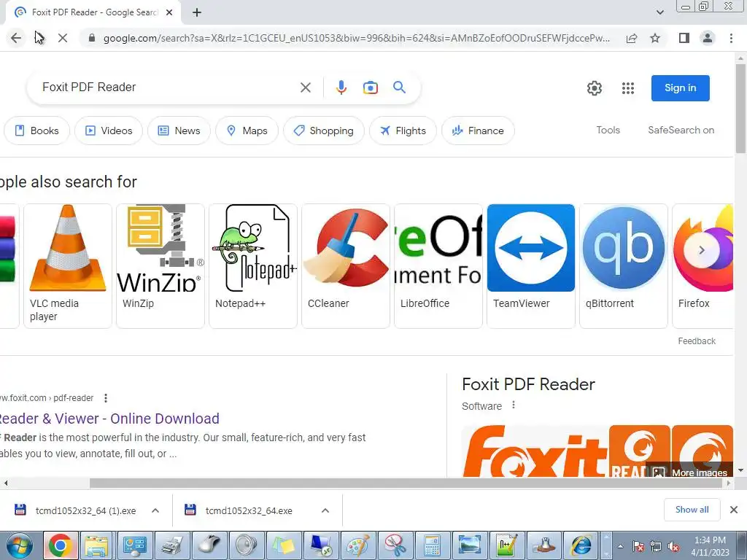This screenshot has width=747, height=560.
Task: Click the Feedback link
Action: (697, 341)
